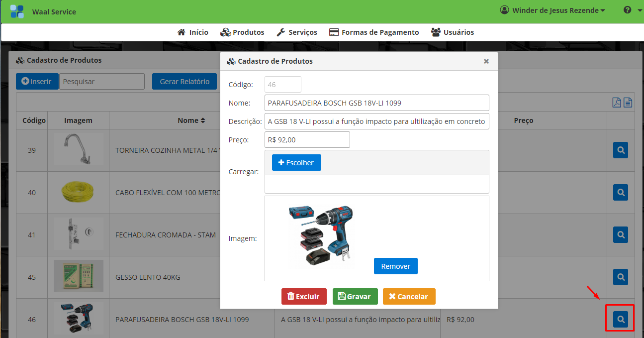Click the Gerar Relatório button
The width and height of the screenshot is (644, 338).
pyautogui.click(x=184, y=81)
